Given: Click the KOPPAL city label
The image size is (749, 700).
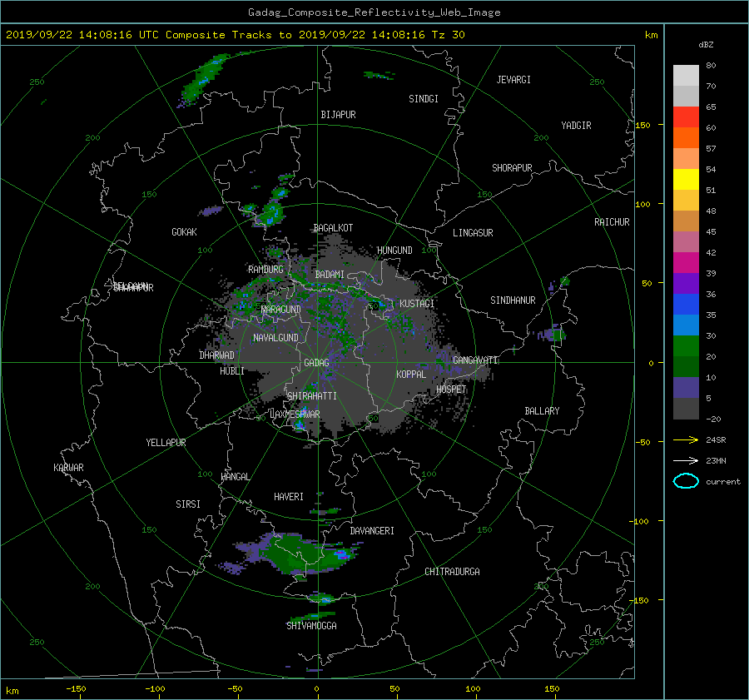Looking at the screenshot, I should tap(411, 375).
